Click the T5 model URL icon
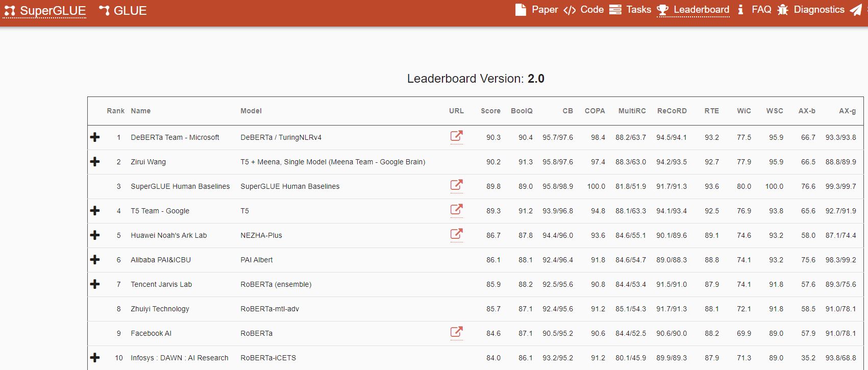 (x=456, y=210)
